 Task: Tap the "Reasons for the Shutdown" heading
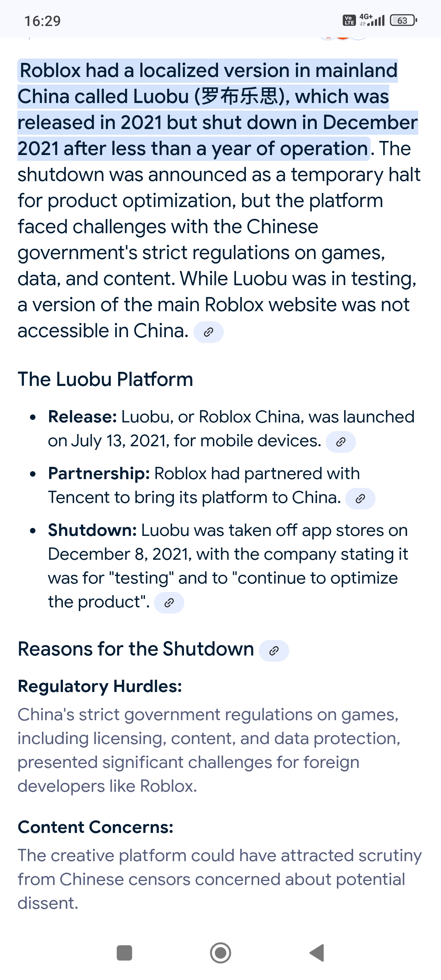click(136, 649)
